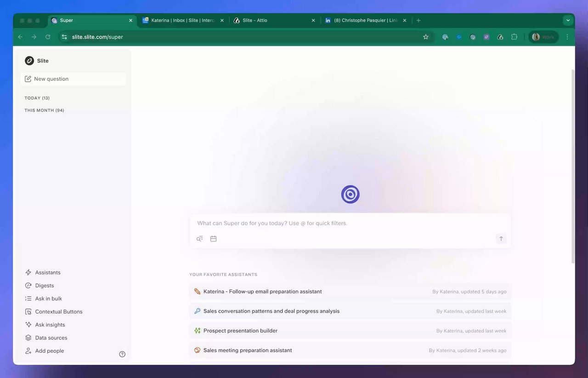Click the pencil icon of Follow-up email assistant

point(197,292)
